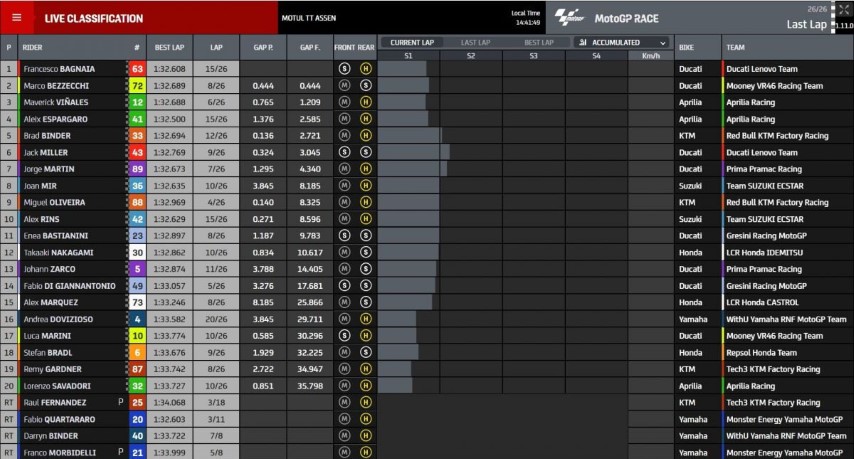Select rider Joan MIR
Viewport: 854px width, 459px height.
pos(40,186)
